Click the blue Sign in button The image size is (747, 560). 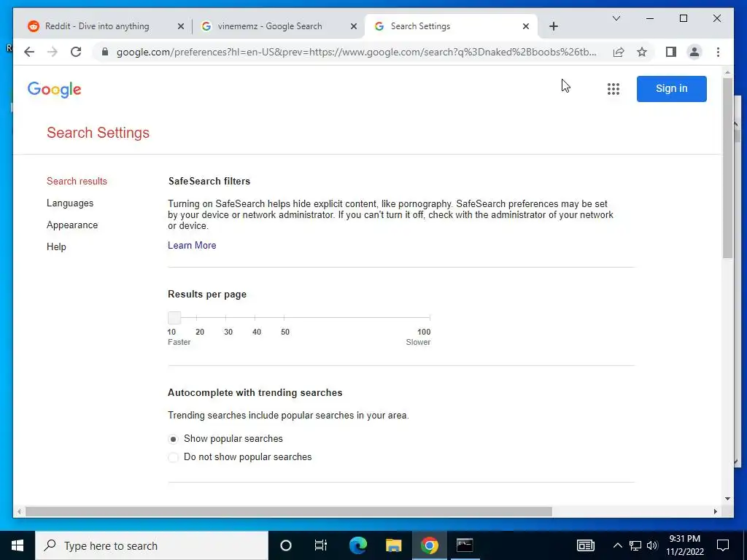671,88
